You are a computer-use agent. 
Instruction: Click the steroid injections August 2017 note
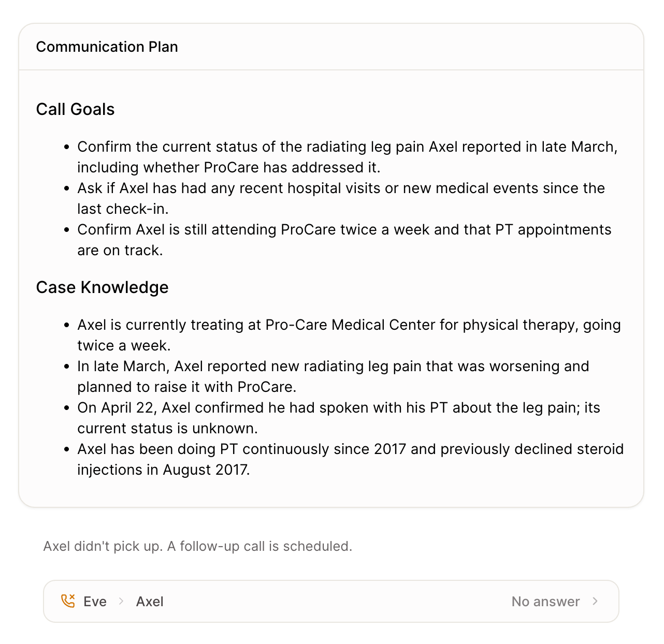[x=351, y=459]
